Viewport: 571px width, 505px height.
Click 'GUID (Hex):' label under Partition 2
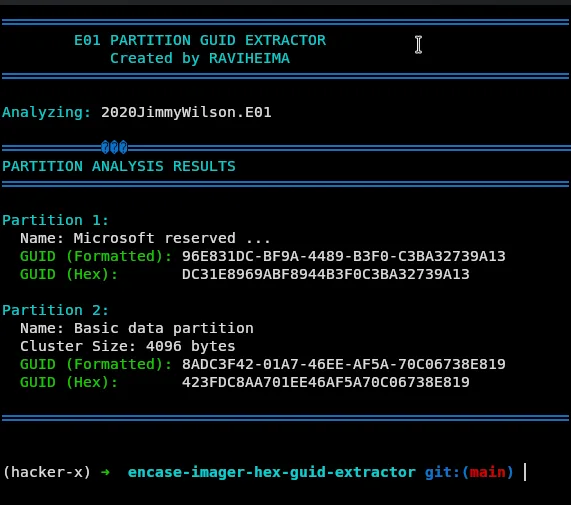69,382
